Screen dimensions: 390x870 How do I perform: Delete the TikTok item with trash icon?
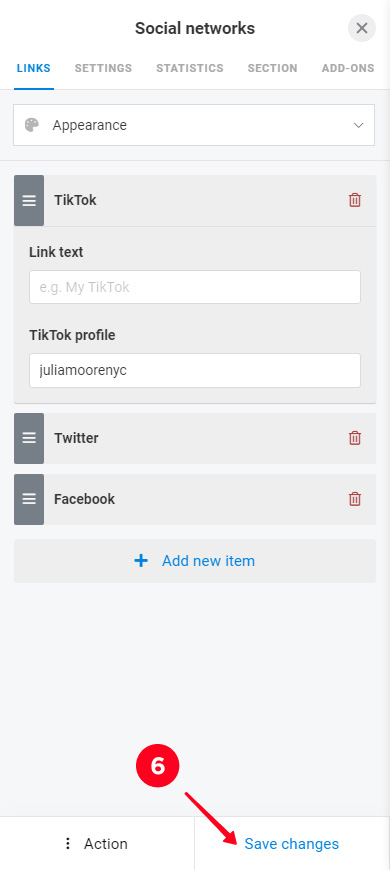pyautogui.click(x=354, y=200)
